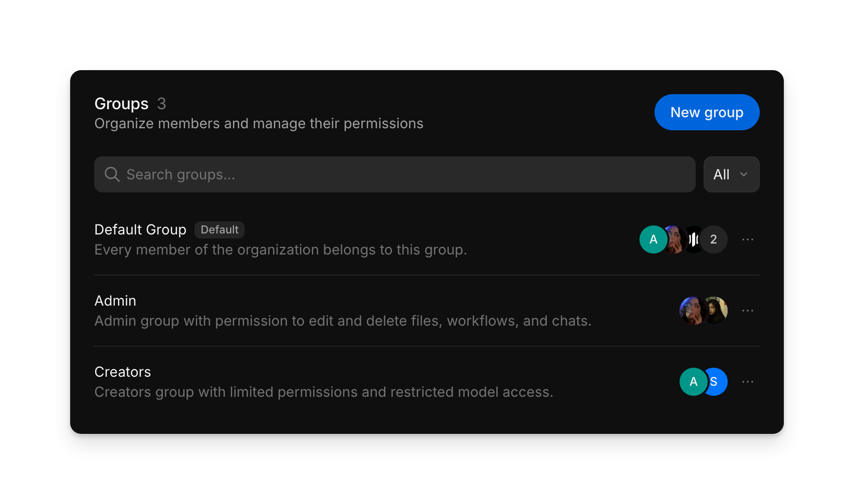854x504 pixels.
Task: Click the New group button
Action: coord(707,112)
